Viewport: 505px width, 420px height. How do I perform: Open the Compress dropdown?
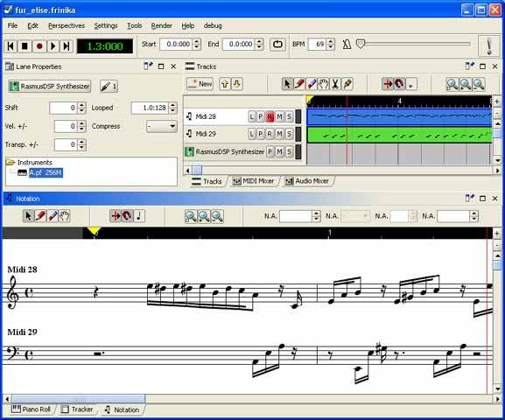(162, 126)
